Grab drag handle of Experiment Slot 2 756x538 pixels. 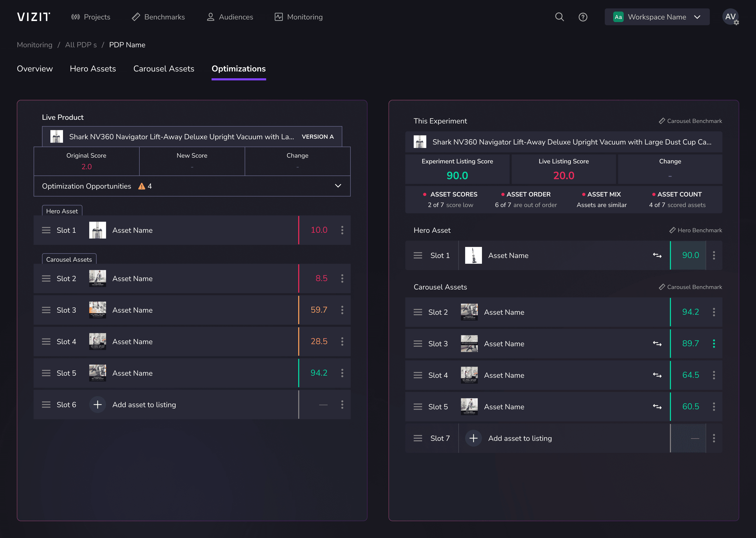(x=418, y=312)
